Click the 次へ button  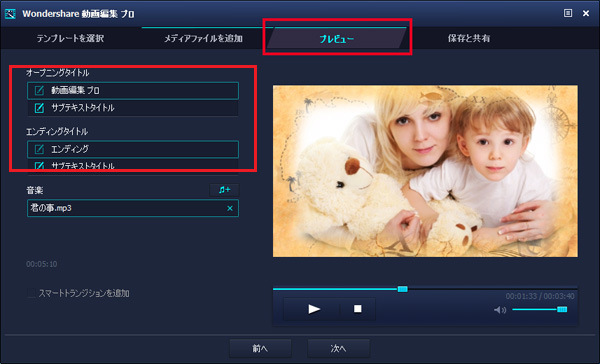(338, 348)
